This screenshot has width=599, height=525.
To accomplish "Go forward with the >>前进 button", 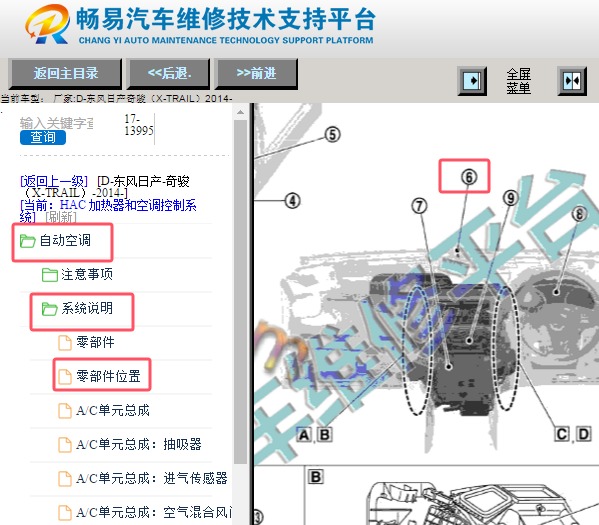I will [x=256, y=73].
